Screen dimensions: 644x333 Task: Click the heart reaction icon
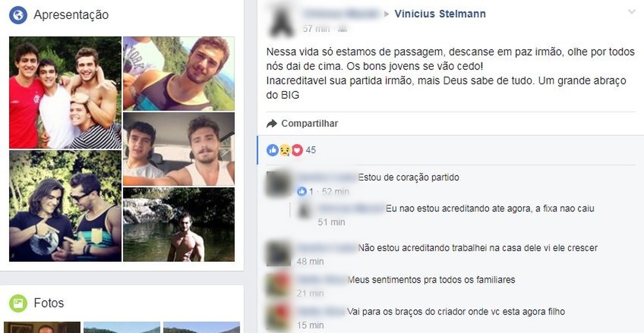tap(297, 150)
